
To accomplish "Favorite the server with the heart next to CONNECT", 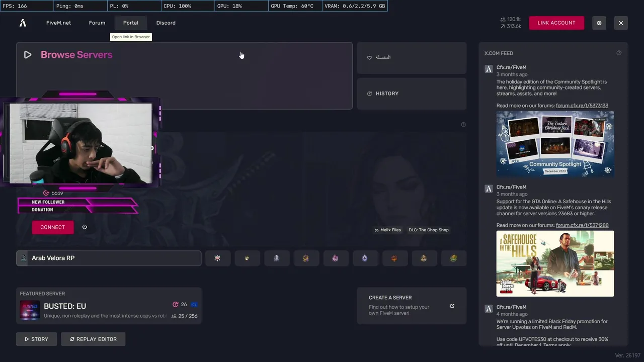I will pos(85,227).
